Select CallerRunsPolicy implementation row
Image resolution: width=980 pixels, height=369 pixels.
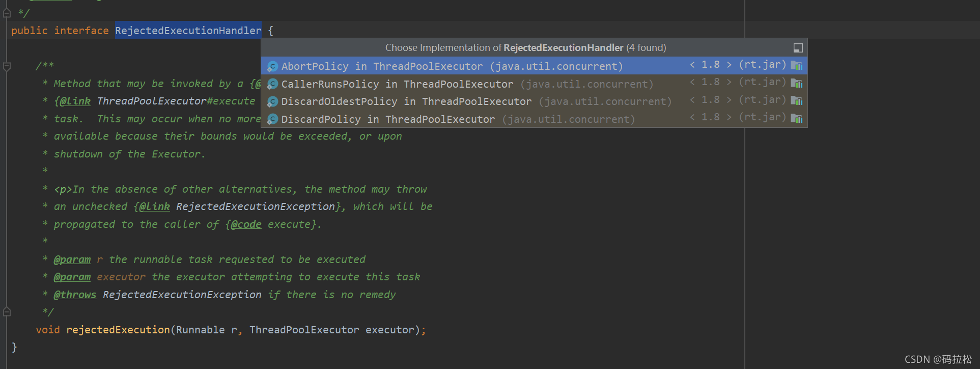click(x=534, y=84)
